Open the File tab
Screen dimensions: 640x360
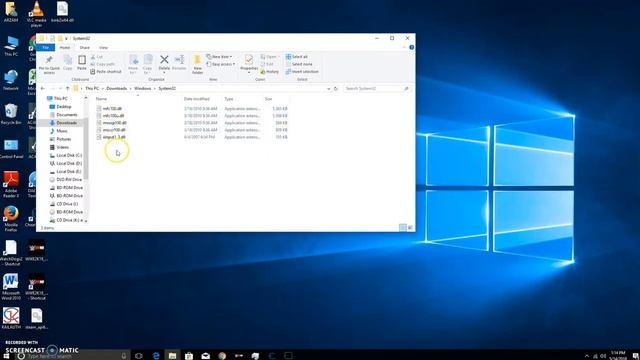pos(46,48)
